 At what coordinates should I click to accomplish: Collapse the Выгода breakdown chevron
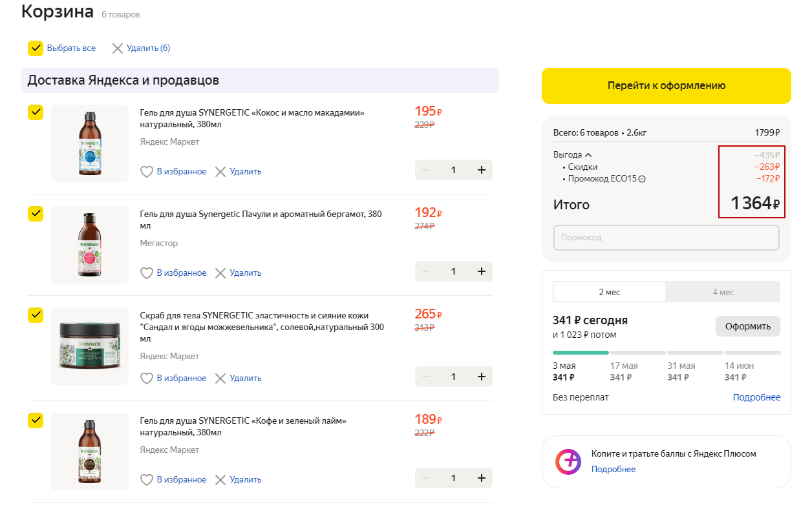(x=588, y=155)
